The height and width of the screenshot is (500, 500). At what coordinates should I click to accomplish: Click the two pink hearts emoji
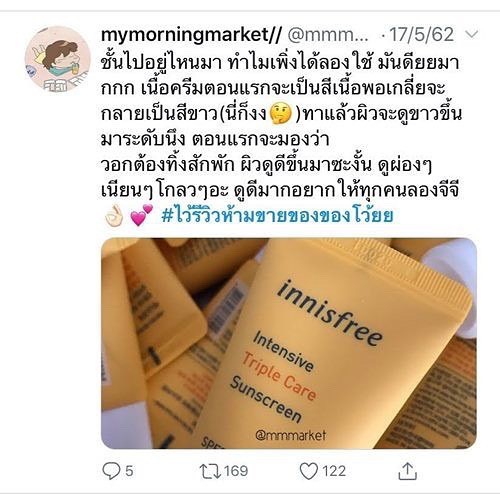click(x=141, y=215)
